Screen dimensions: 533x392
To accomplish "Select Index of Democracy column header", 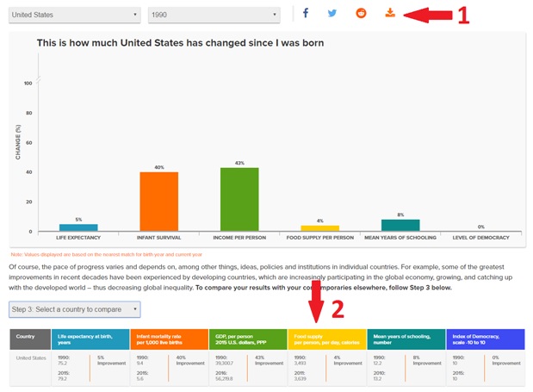I will 486,339.
